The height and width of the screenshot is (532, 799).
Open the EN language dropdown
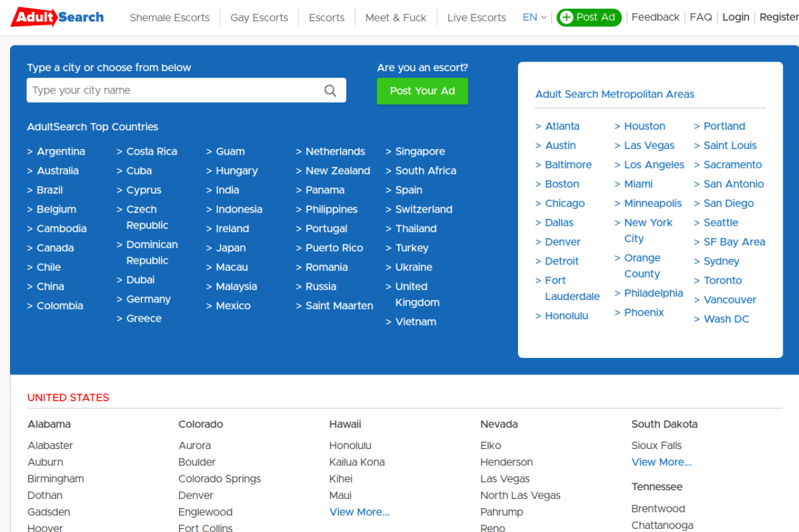(534, 17)
